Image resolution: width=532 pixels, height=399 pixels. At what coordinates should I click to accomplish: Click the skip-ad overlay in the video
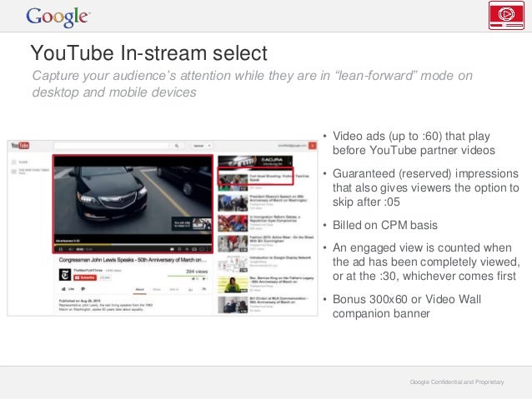pyautogui.click(x=191, y=224)
